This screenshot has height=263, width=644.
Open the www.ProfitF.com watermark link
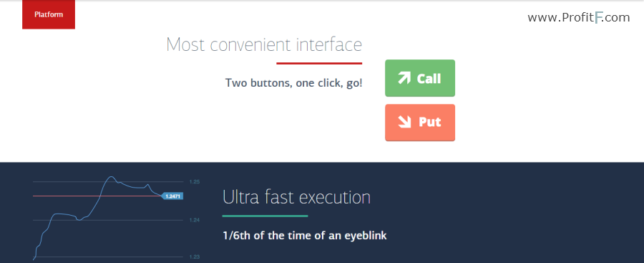[578, 18]
